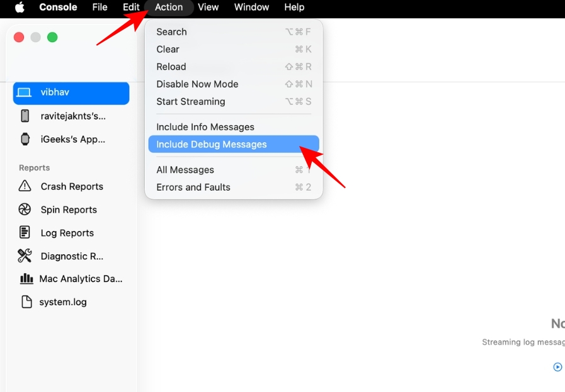
Task: Click the Spin Reports pinwheel icon
Action: 25,209
